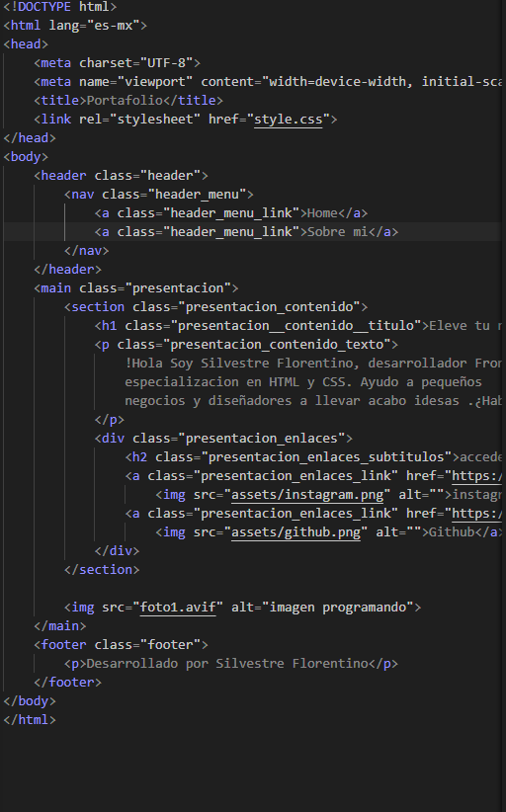Click the "presentacion_contenido_texto" paragraph class

(x=277, y=345)
